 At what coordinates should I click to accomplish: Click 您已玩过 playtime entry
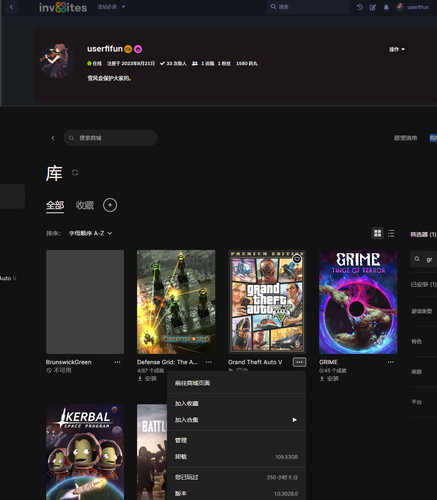pyautogui.click(x=236, y=477)
